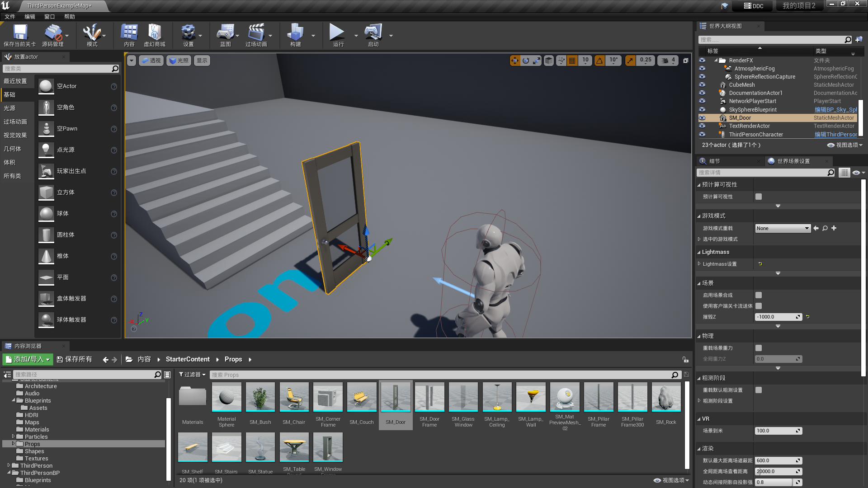Open the Modes (模式) toolbar icon

coord(92,35)
